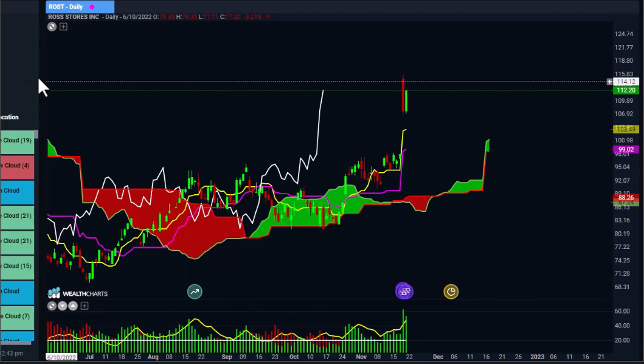The image size is (644, 364).
Task: Open the purple event marker on the time axis
Action: coord(404,291)
